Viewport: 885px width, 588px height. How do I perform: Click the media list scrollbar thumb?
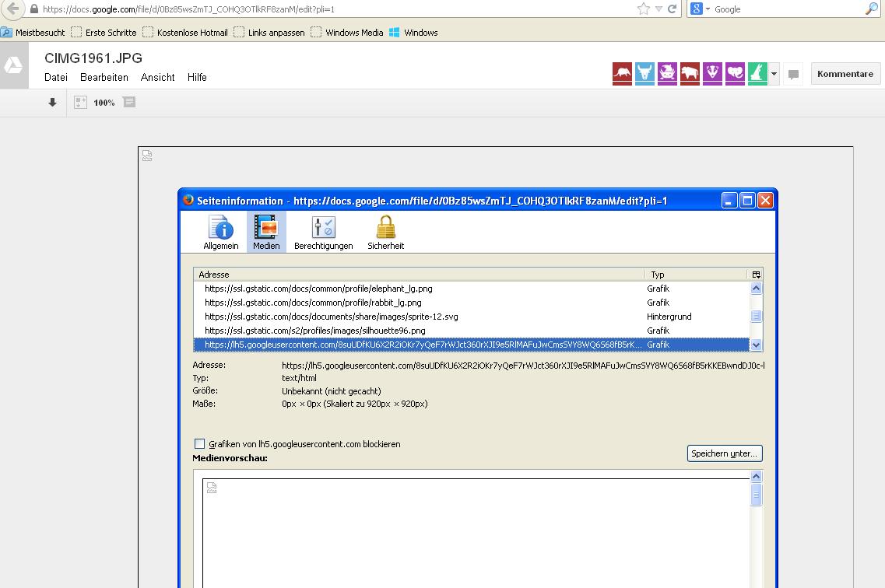[x=757, y=317]
